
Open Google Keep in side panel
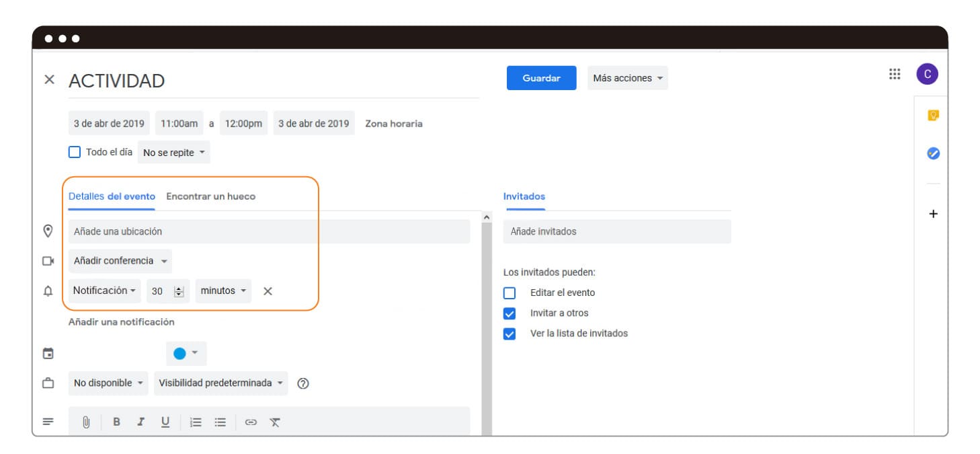coord(933,116)
